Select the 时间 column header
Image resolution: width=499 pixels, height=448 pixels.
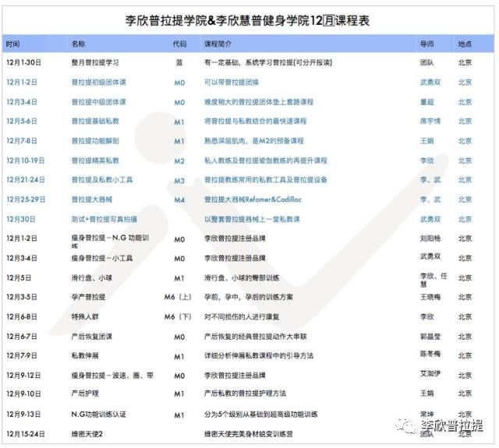[12, 44]
